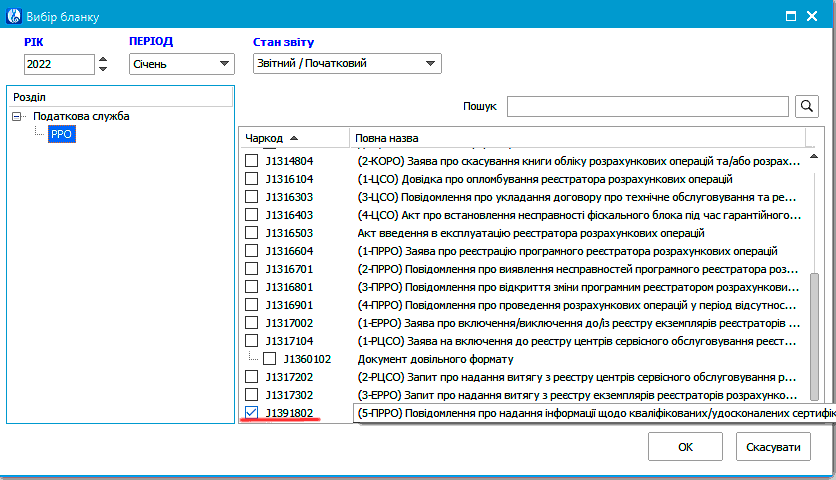Viewport: 836px width, 480px height.
Task: Increase the year with up arrow
Action: coord(102,58)
